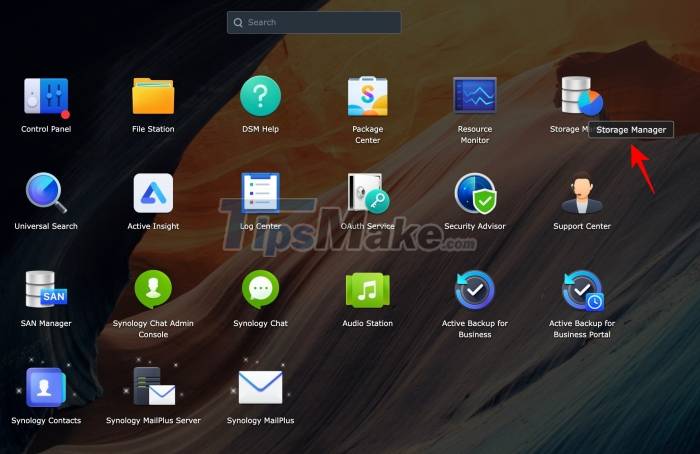Open DSM Help question mark icon

pos(260,96)
